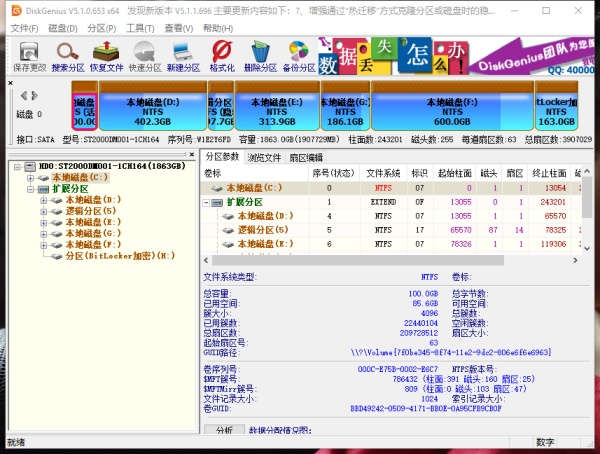
Task: Select the 本地磁盘(G:) 186.1GB partition block
Action: pyautogui.click(x=346, y=106)
